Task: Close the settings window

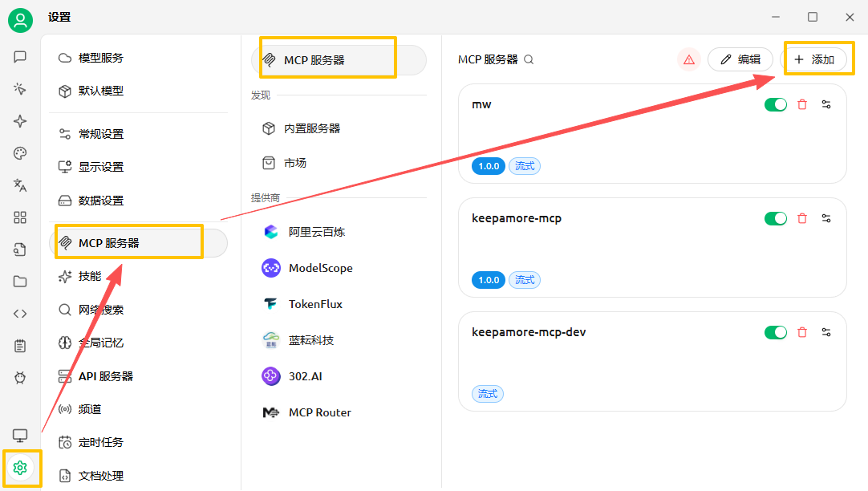Action: pos(850,17)
